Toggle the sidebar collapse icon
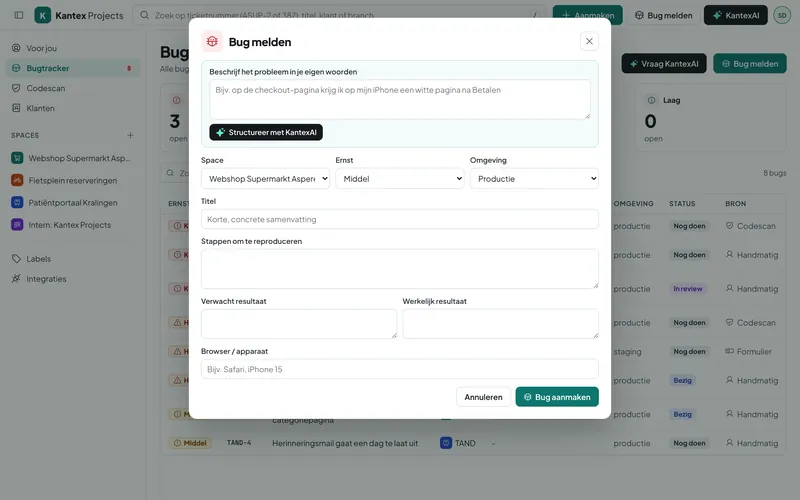800x500 pixels. 19,15
